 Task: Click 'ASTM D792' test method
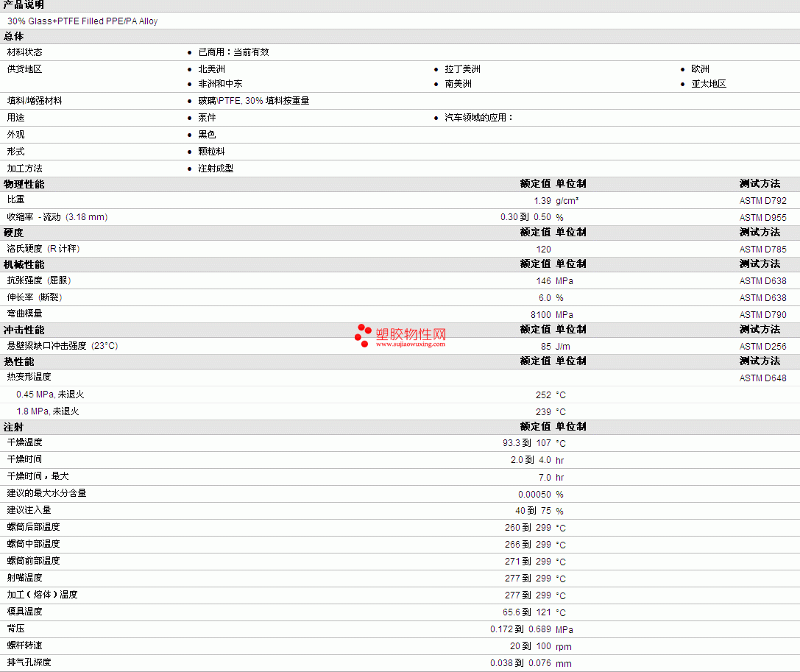click(762, 200)
